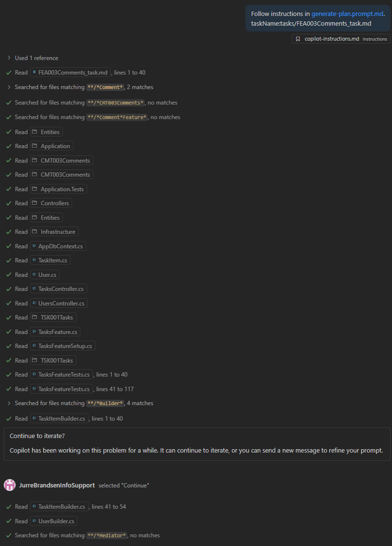Expand the **/*Comment* search results with 2 matches
Viewport: 392px width, 546px height.
(x=9, y=87)
